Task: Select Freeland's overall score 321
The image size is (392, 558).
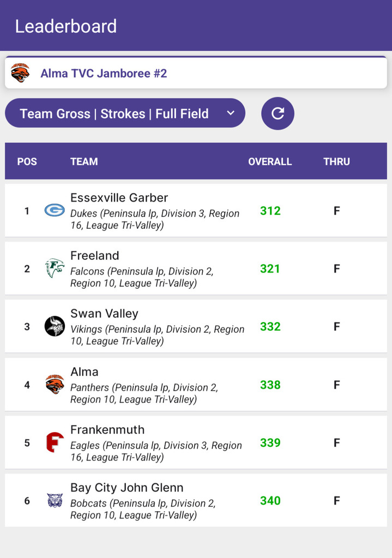Action: point(270,269)
